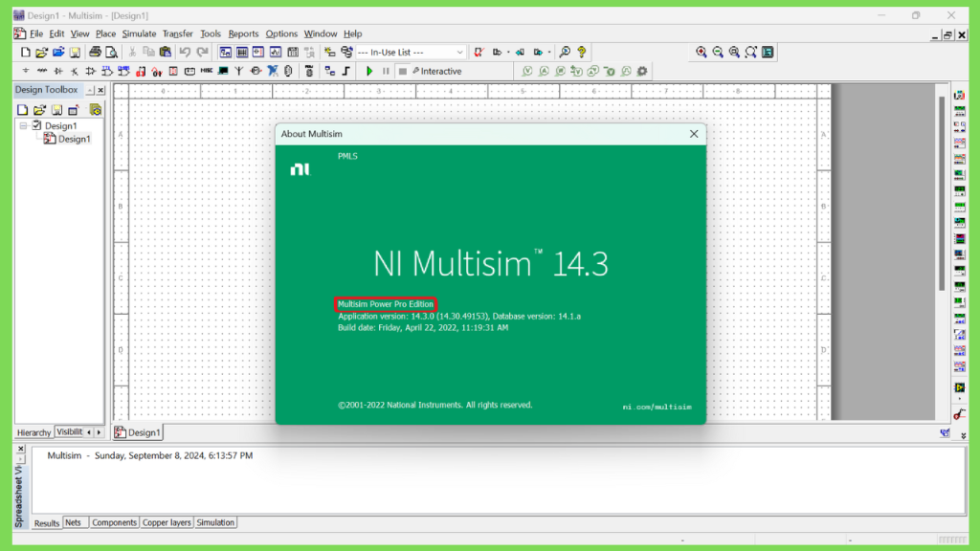Click the save icon in Design Toolbox
Viewport: 980px width, 551px height.
click(56, 110)
